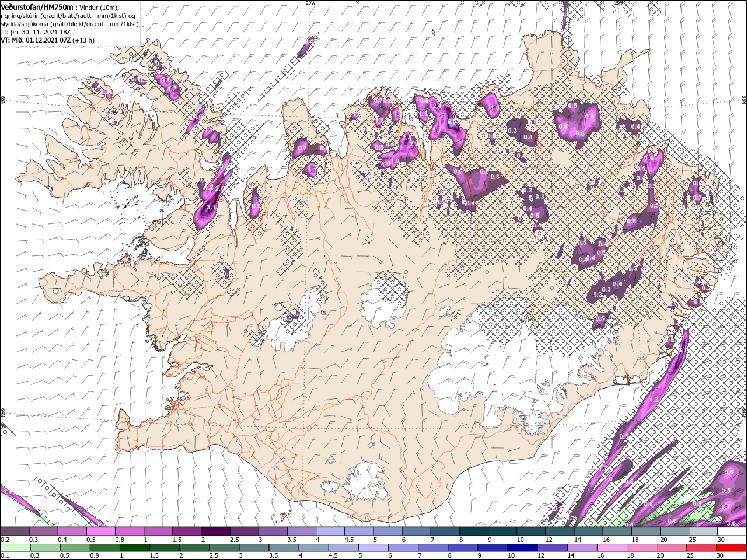Click the plum top-row swatch starting at 1.5
747x560 pixels.
pos(187,531)
